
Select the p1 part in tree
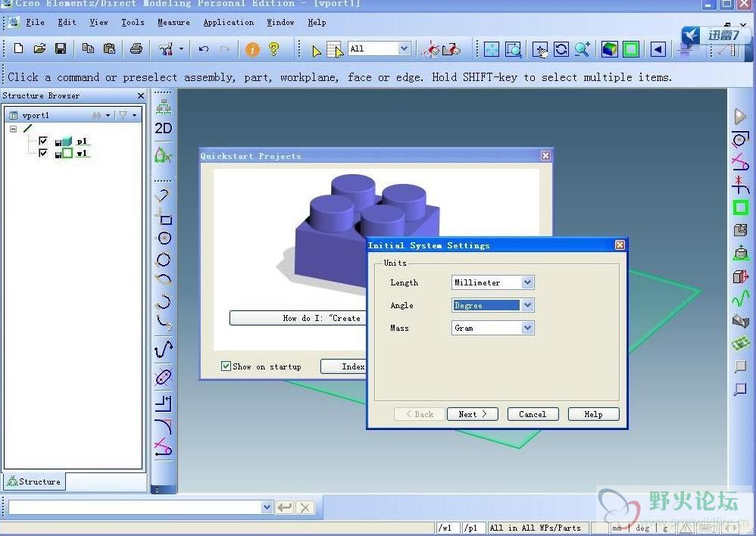83,141
